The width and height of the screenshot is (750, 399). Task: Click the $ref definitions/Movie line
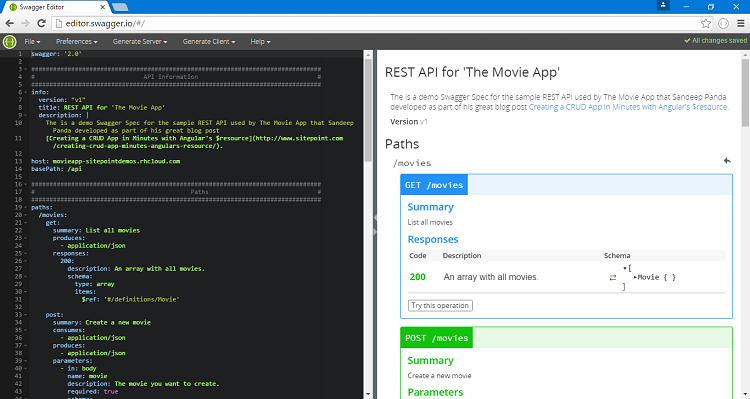[130, 299]
